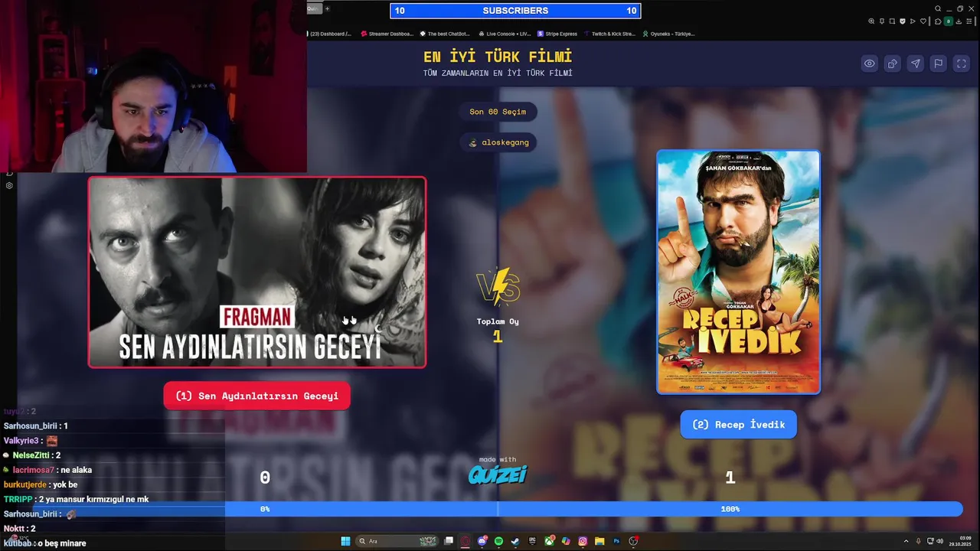This screenshot has width=980, height=551.
Task: Open Task View from taskbar
Action: [449, 541]
